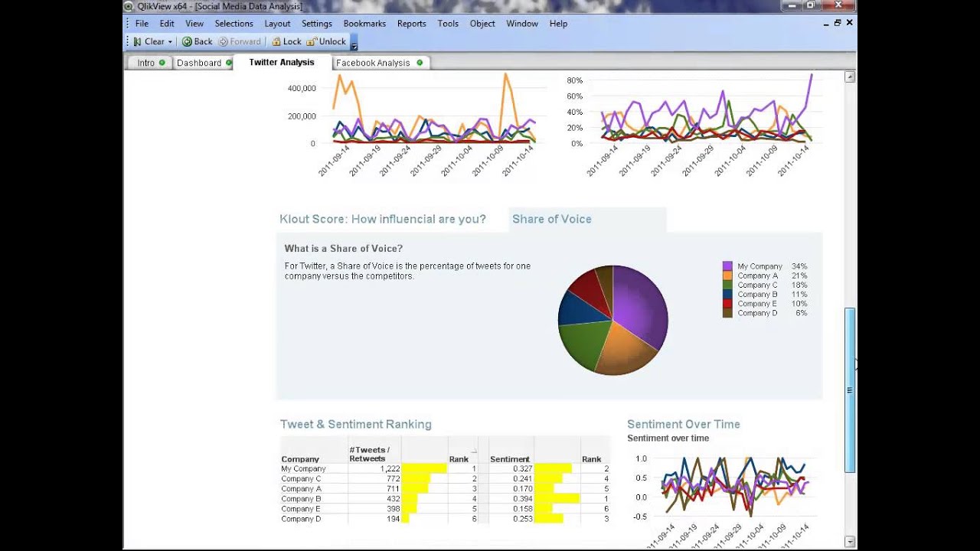Screen dimensions: 980x551
Task: Click Sentiment Over Time heading
Action: [x=684, y=424]
